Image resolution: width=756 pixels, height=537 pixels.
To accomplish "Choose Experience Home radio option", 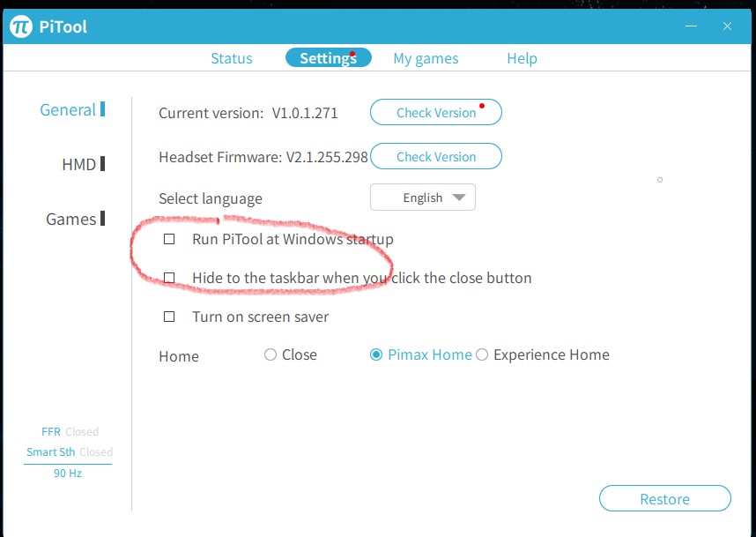I will (482, 354).
